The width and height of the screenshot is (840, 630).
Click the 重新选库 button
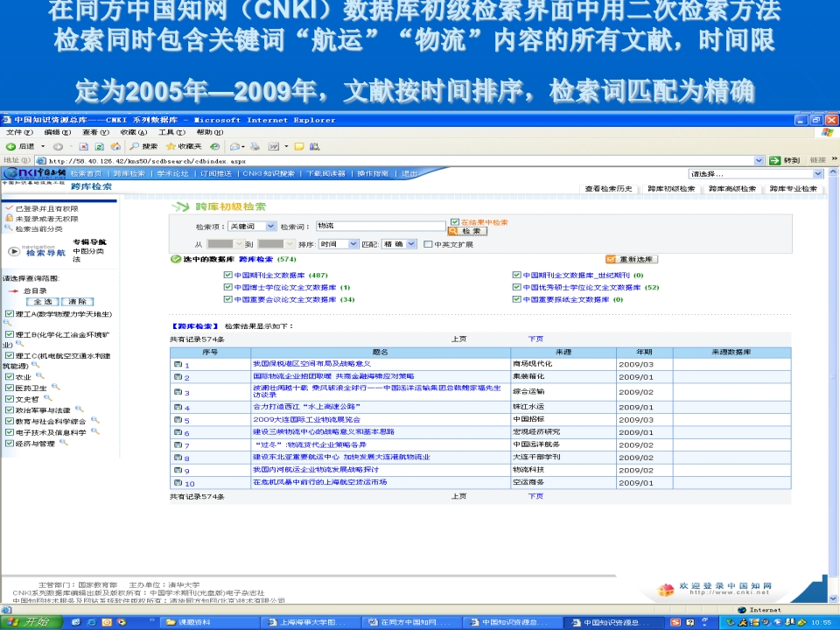[632, 259]
